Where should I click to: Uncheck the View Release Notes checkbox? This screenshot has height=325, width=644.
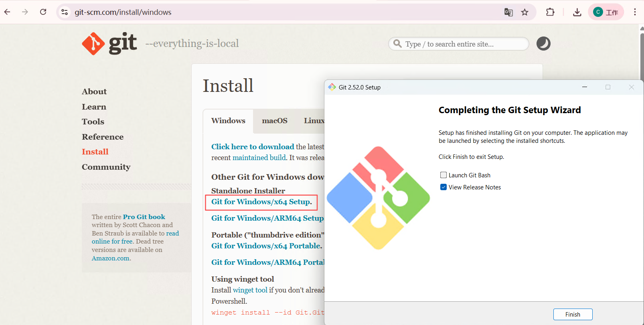444,187
